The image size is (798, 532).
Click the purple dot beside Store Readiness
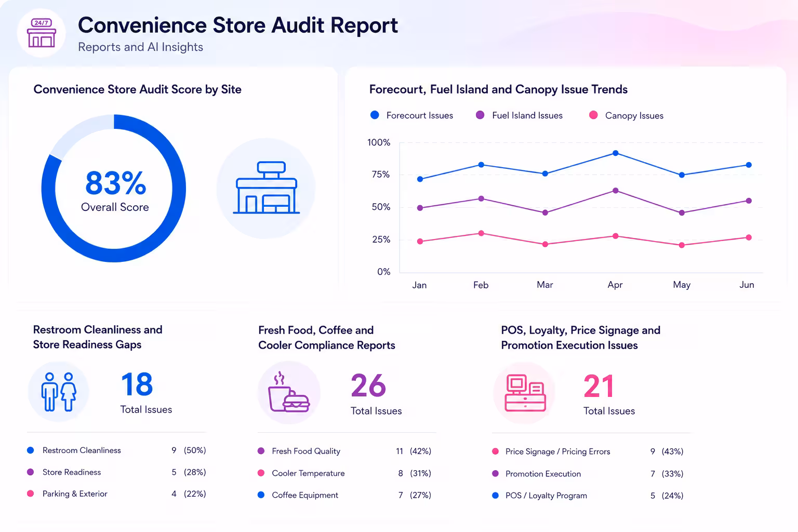pyautogui.click(x=30, y=472)
